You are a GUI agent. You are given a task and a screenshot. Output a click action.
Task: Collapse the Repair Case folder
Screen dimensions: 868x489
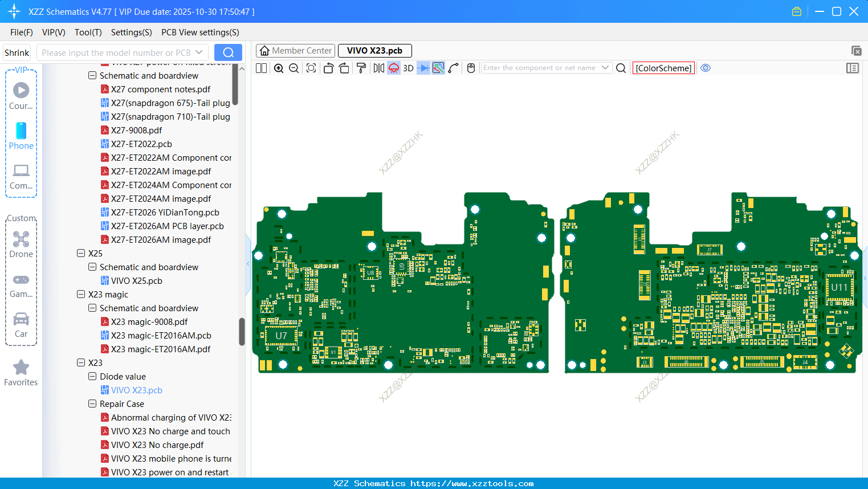coord(92,404)
